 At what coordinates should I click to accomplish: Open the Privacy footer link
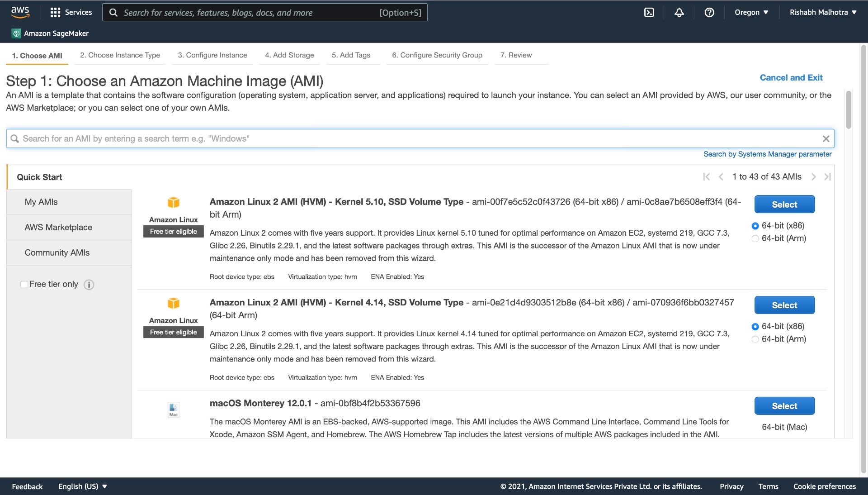tap(731, 486)
